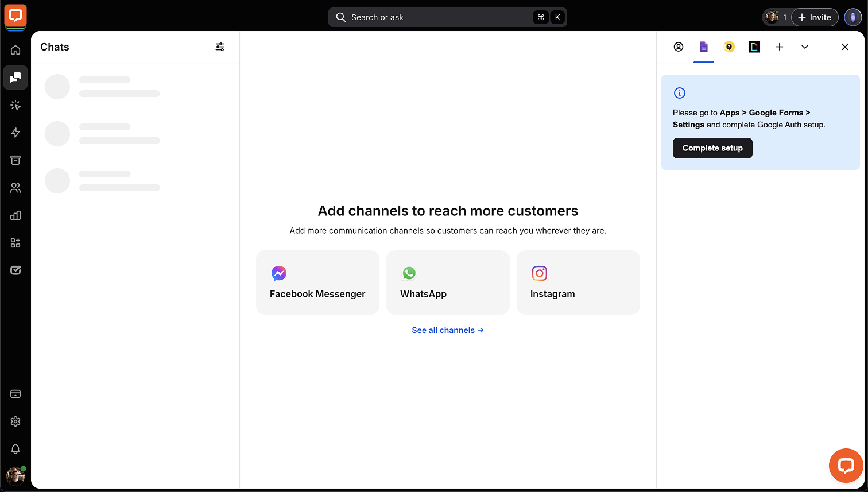Select the WhatsApp channel card

[x=448, y=282]
